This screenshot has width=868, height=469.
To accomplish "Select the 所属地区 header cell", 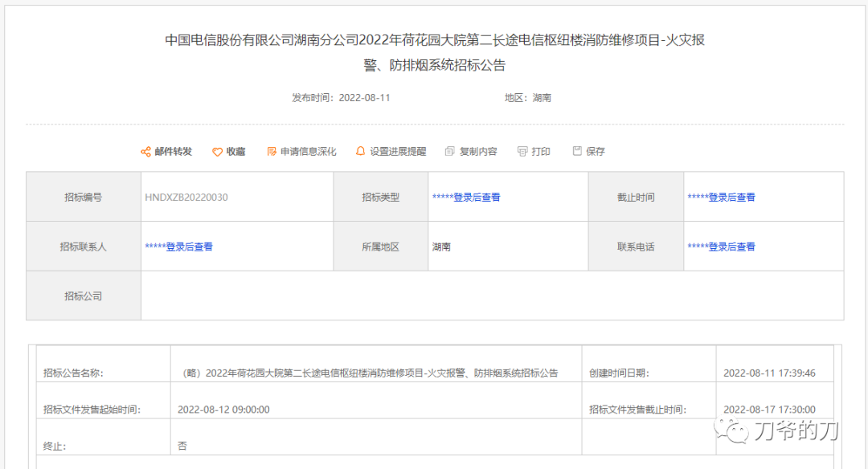I will pos(381,247).
